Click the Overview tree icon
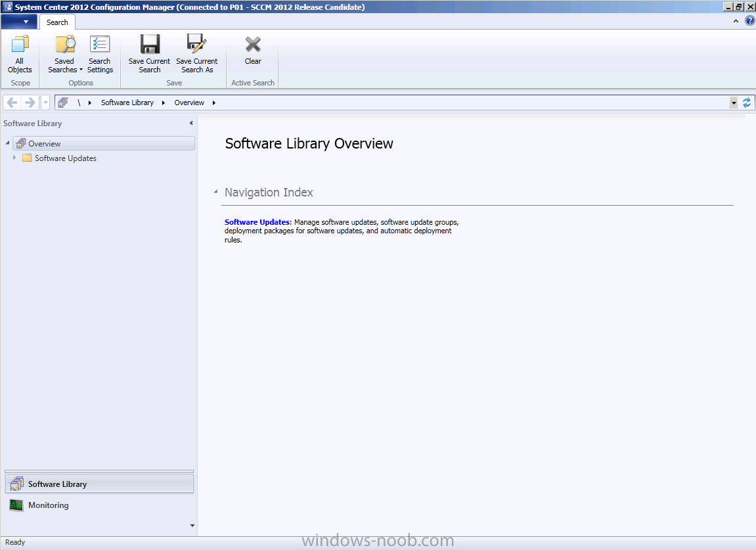Viewport: 756px width, 550px height. coord(21,143)
